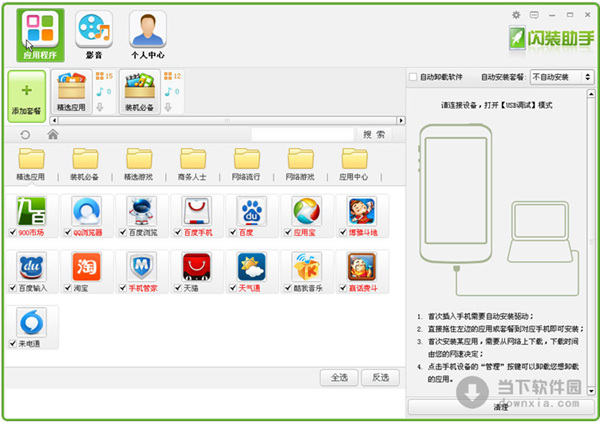The height and width of the screenshot is (422, 600).
Task: Click the package list left scroll arrow
Action: (54, 121)
